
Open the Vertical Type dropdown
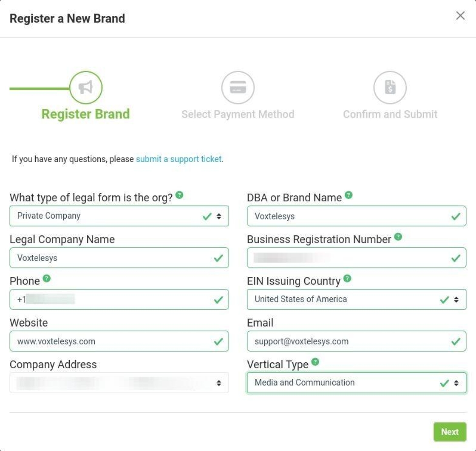coord(356,383)
